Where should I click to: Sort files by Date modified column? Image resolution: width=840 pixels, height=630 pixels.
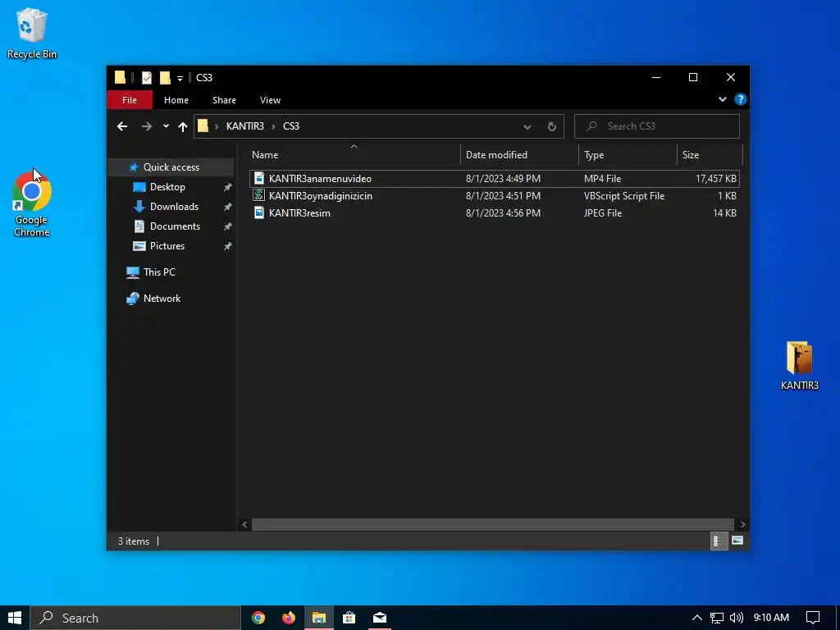519,155
